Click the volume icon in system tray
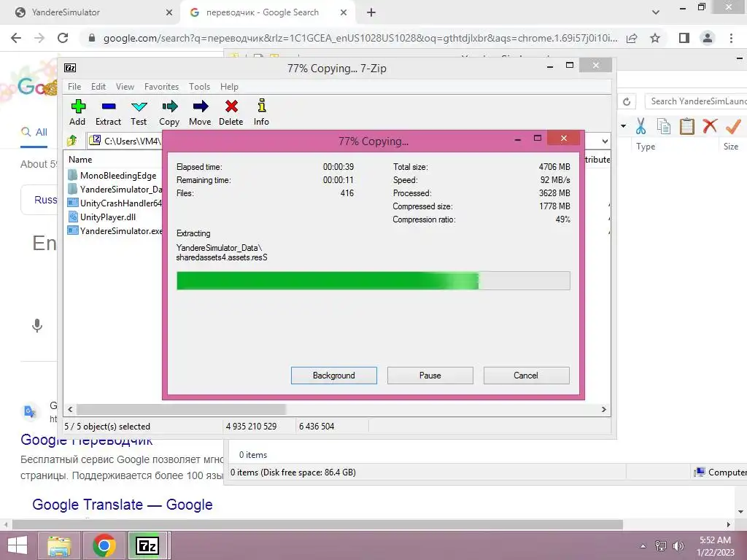The height and width of the screenshot is (560, 747). [x=678, y=546]
